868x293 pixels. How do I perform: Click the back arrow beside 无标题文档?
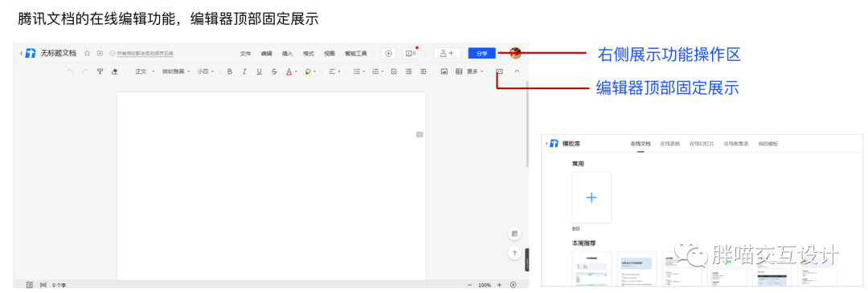pyautogui.click(x=21, y=53)
